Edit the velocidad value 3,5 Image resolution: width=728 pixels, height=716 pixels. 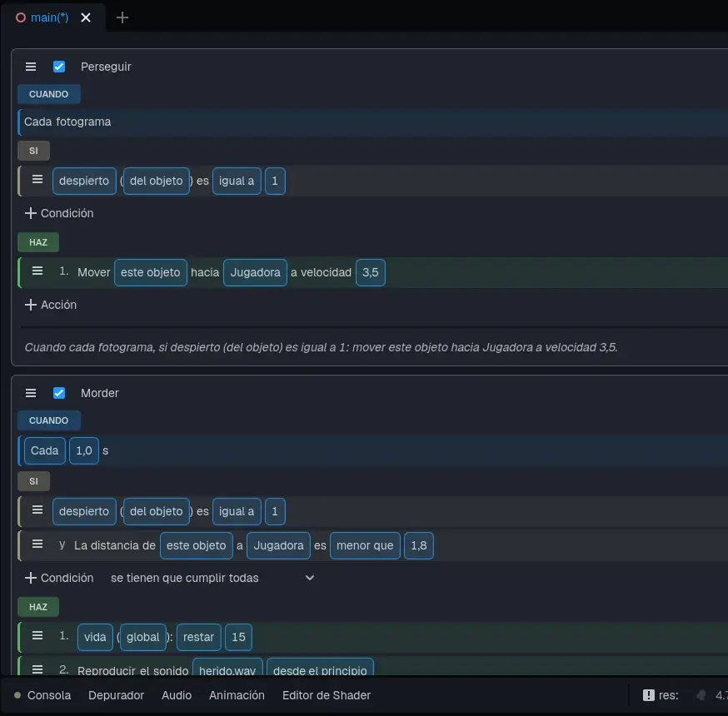tap(370, 272)
